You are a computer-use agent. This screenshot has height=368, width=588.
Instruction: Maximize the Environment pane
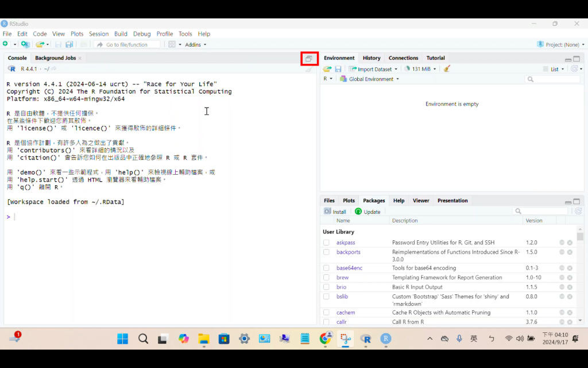point(577,59)
